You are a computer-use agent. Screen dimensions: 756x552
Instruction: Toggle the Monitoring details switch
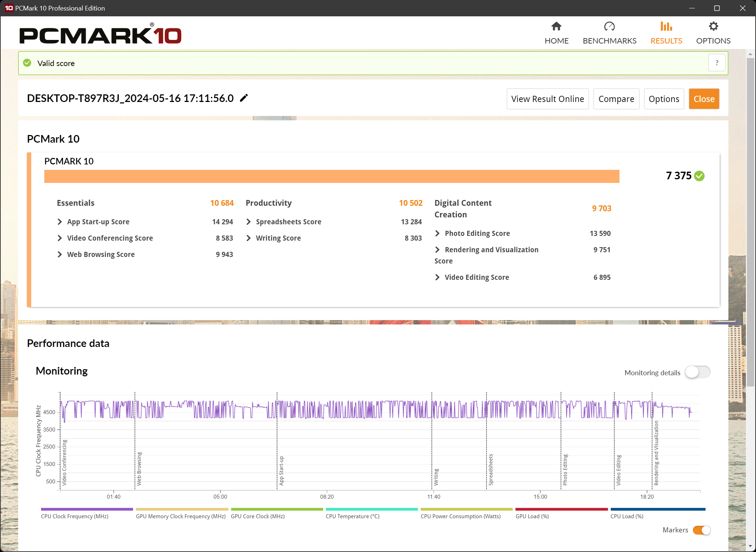click(x=698, y=372)
